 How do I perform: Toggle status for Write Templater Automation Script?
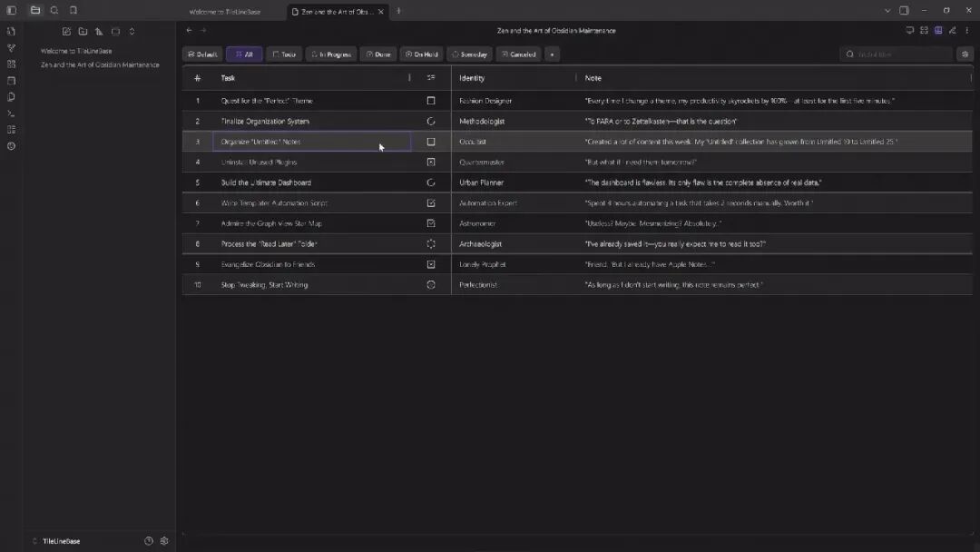click(x=431, y=203)
